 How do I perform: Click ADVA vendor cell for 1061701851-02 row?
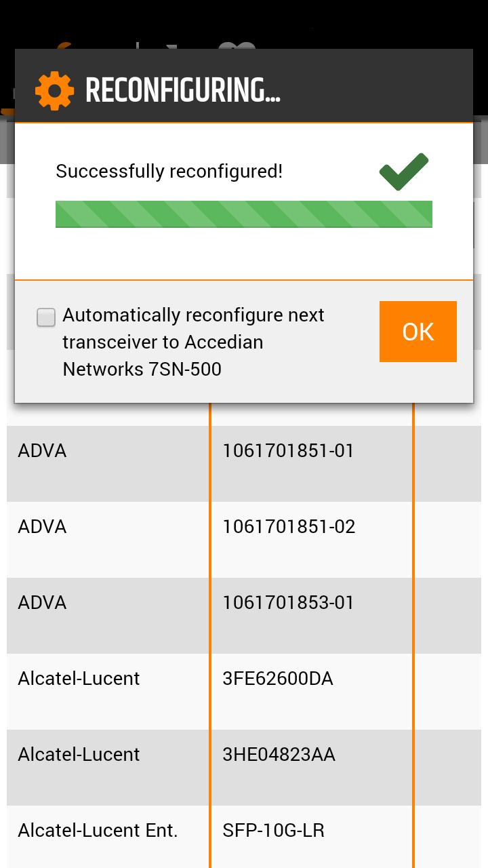42,527
